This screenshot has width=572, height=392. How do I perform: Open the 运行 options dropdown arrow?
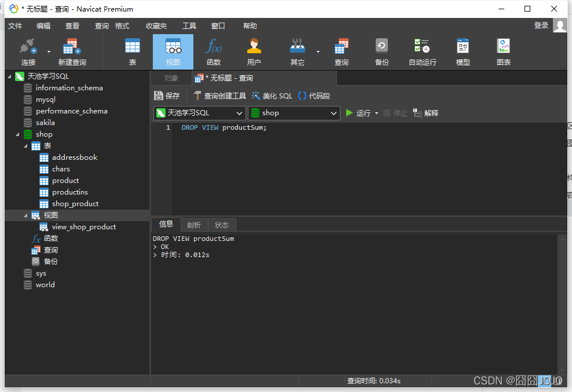tap(376, 113)
